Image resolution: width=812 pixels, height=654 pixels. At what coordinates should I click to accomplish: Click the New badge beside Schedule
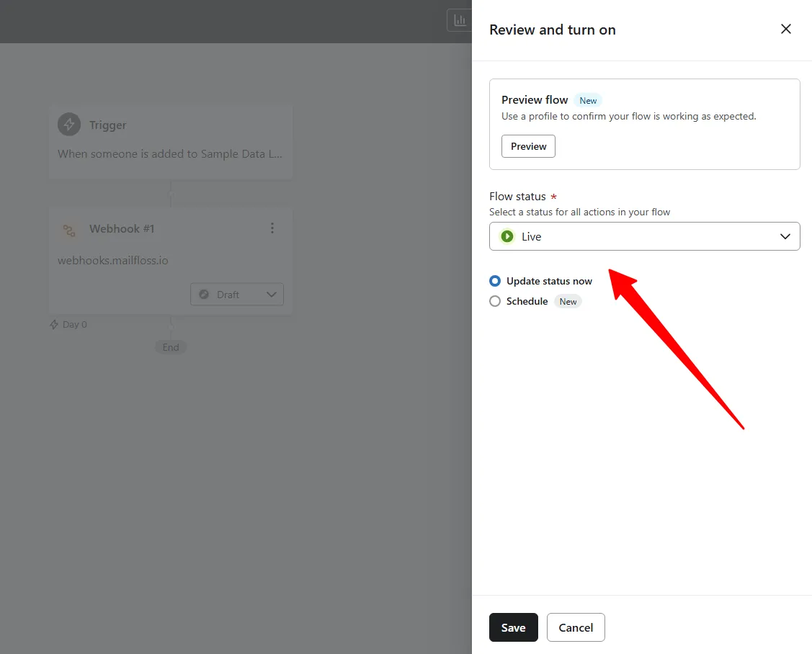tap(568, 301)
